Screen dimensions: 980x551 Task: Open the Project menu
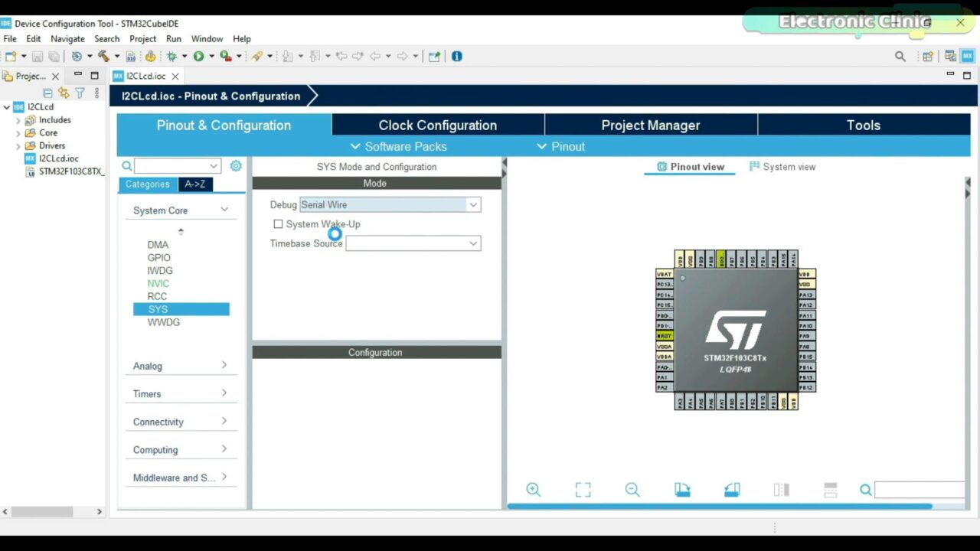[x=142, y=39]
